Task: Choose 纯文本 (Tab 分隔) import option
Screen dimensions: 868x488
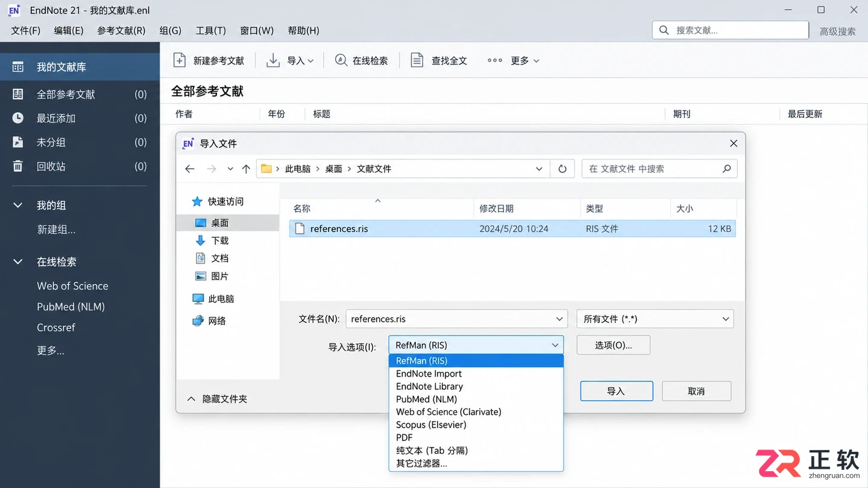Action: click(x=476, y=450)
